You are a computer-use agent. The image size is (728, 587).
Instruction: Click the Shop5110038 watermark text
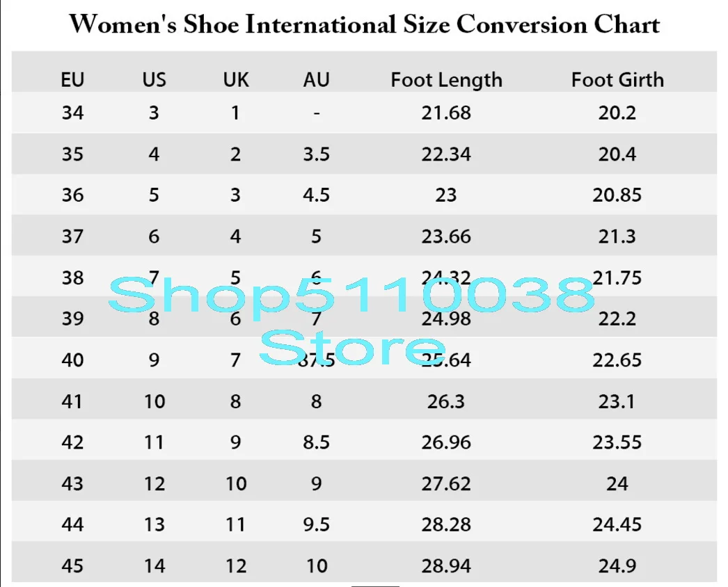click(351, 296)
